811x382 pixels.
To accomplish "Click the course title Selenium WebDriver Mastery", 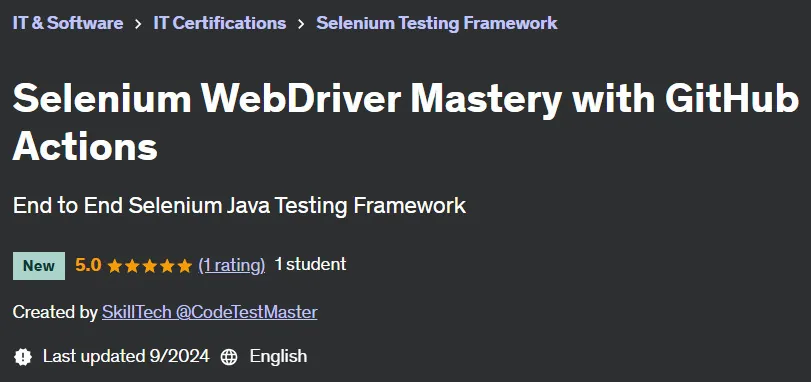I will pos(406,122).
